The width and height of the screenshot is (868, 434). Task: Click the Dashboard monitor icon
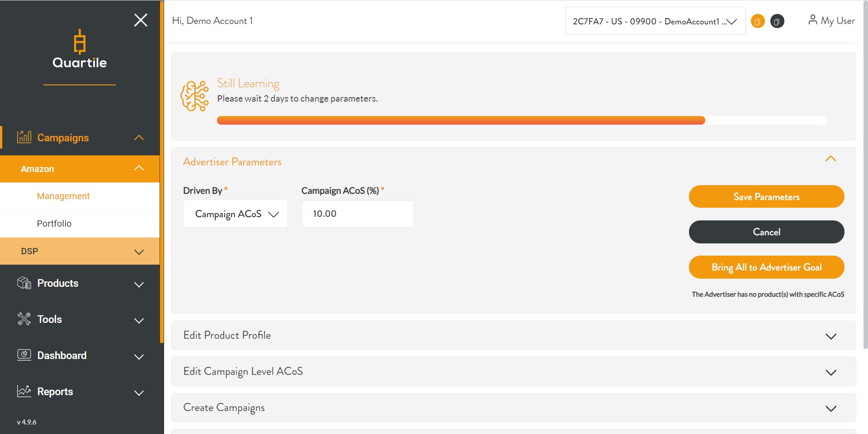click(24, 355)
